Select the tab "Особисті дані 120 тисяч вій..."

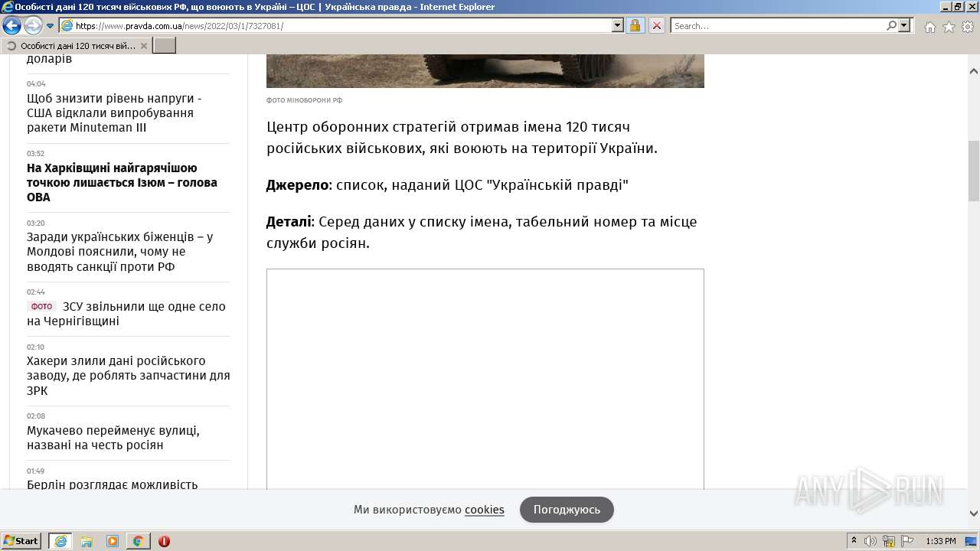[x=77, y=46]
